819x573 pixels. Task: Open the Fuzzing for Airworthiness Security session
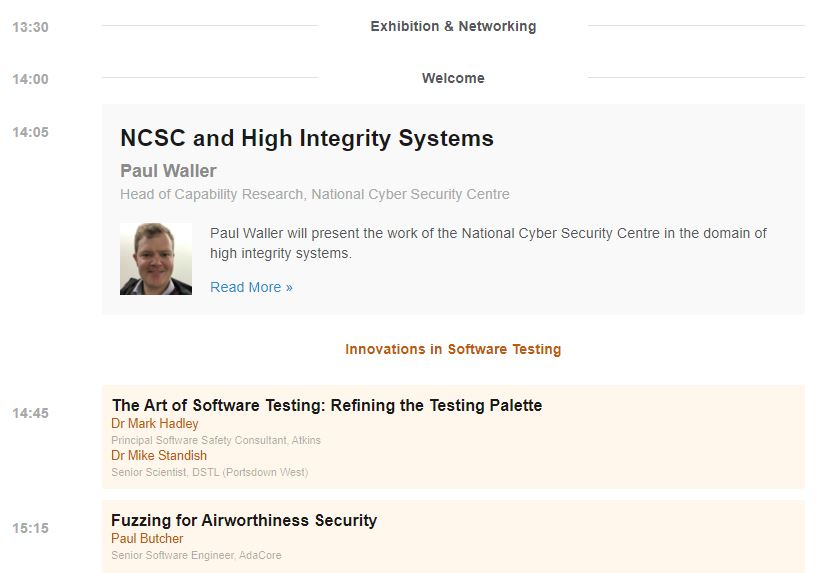[244, 520]
